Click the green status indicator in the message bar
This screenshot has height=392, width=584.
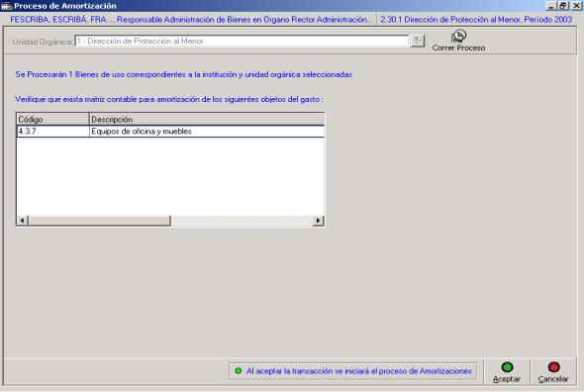[239, 371]
